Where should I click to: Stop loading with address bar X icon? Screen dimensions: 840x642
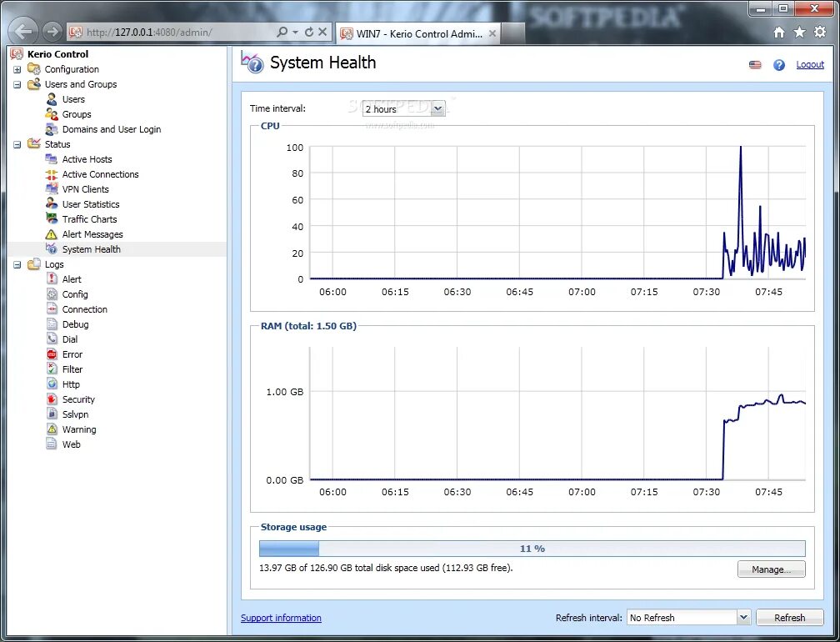click(322, 33)
